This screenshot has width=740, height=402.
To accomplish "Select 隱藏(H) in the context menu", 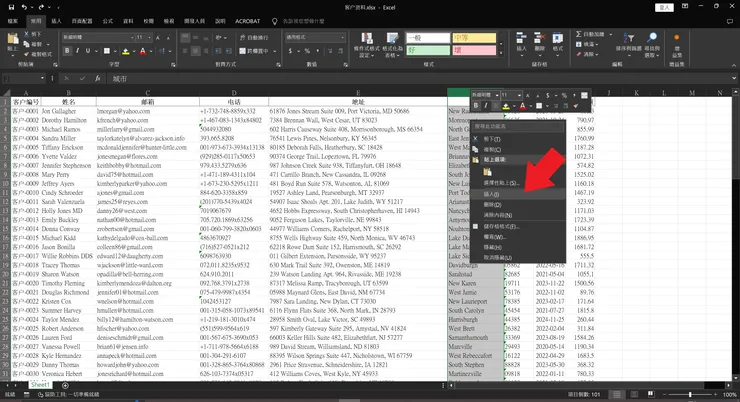I will tap(518, 247).
